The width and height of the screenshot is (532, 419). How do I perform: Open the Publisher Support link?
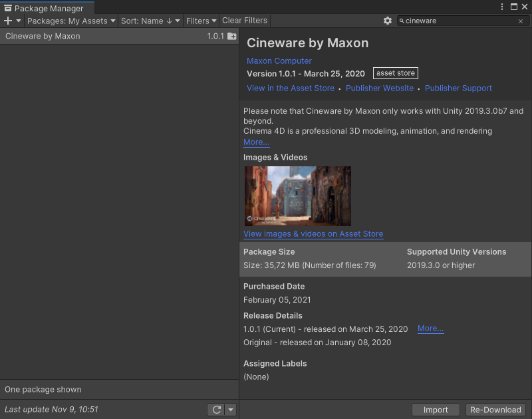[x=458, y=88]
